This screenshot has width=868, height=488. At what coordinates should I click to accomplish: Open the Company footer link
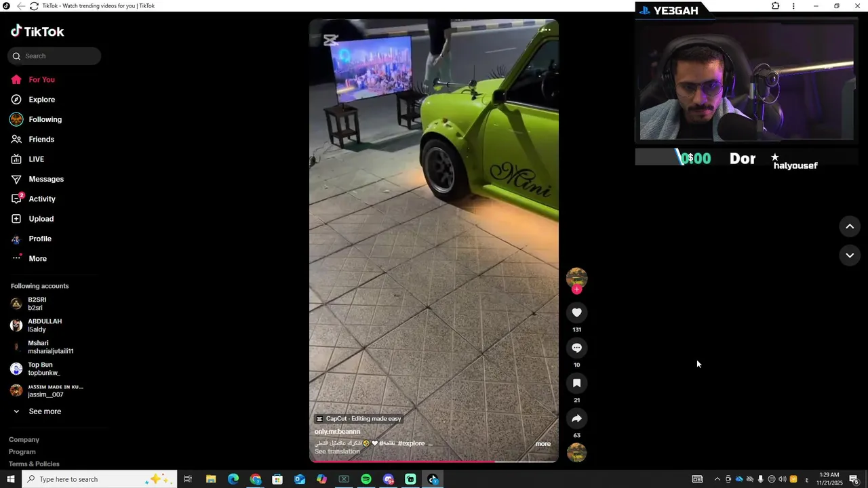pos(24,440)
